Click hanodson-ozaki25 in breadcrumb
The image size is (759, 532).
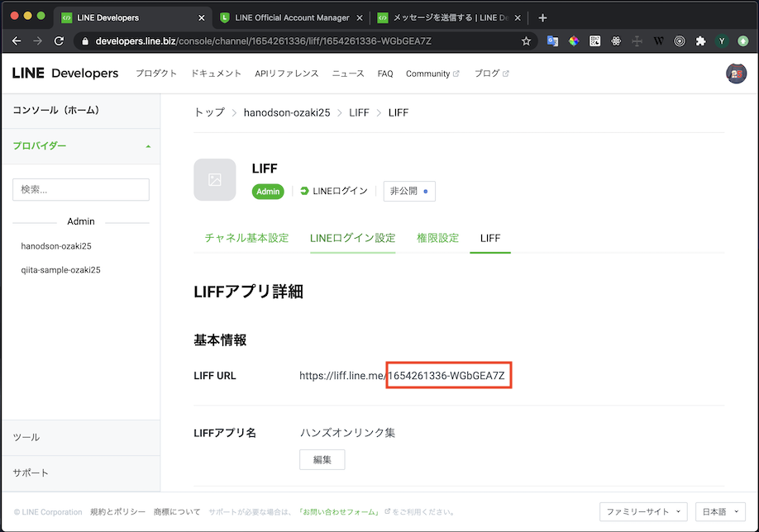pos(287,112)
